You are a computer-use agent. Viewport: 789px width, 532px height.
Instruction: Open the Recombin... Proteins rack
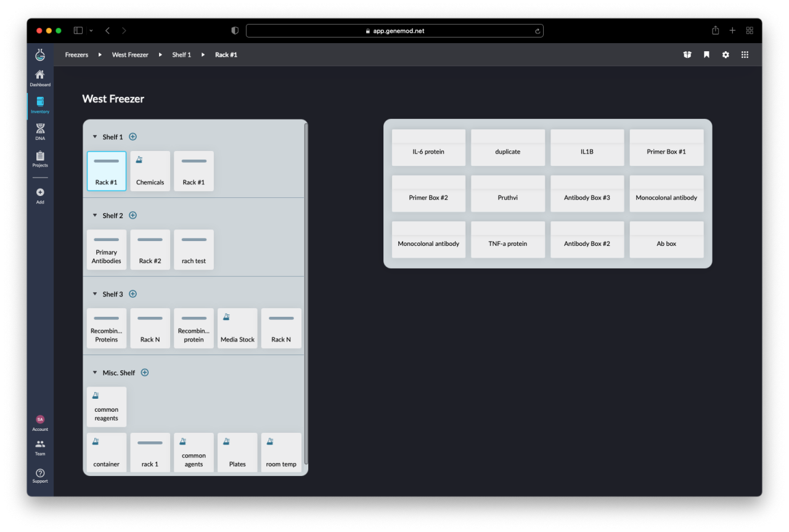(107, 328)
